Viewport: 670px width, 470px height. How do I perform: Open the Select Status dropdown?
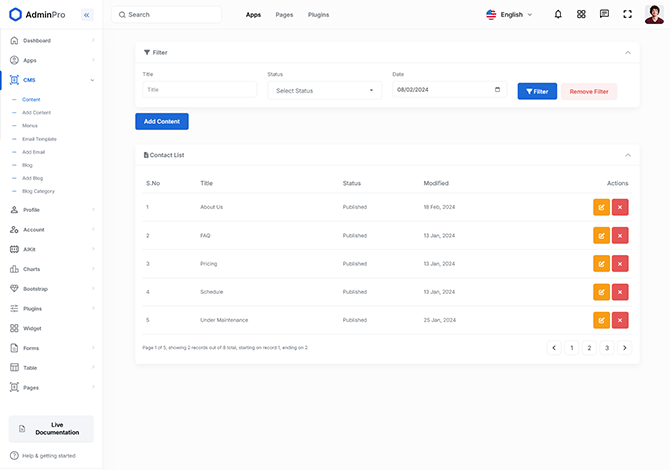(x=325, y=91)
